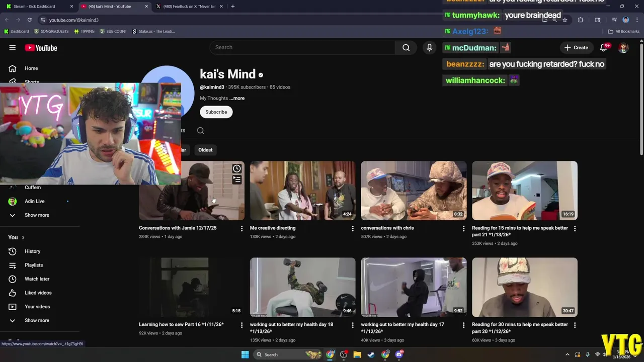This screenshot has height=362, width=644.
Task: Open History in sidebar
Action: coord(32,251)
